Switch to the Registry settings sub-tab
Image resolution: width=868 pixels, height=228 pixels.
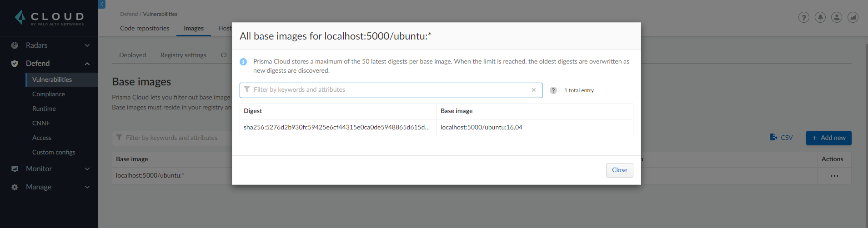point(183,55)
